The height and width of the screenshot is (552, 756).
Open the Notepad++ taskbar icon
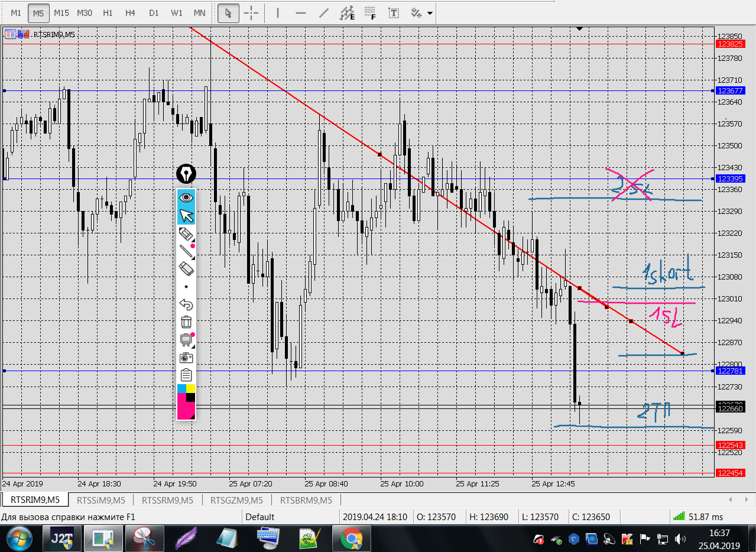click(309, 539)
